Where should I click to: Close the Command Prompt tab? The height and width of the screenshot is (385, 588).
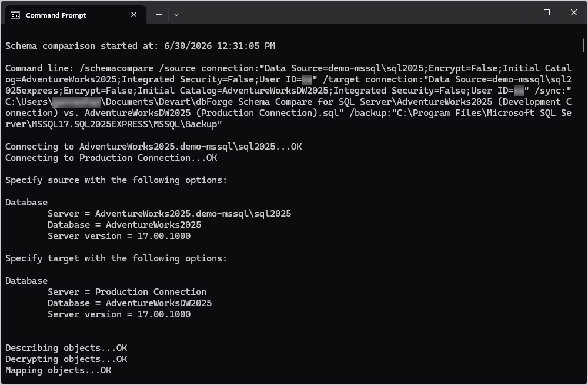(134, 15)
